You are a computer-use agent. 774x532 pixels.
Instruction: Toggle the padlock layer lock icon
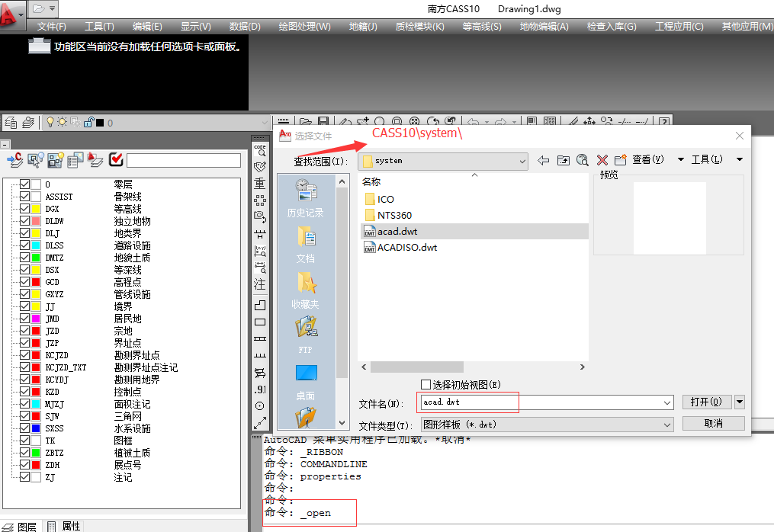pyautogui.click(x=89, y=122)
